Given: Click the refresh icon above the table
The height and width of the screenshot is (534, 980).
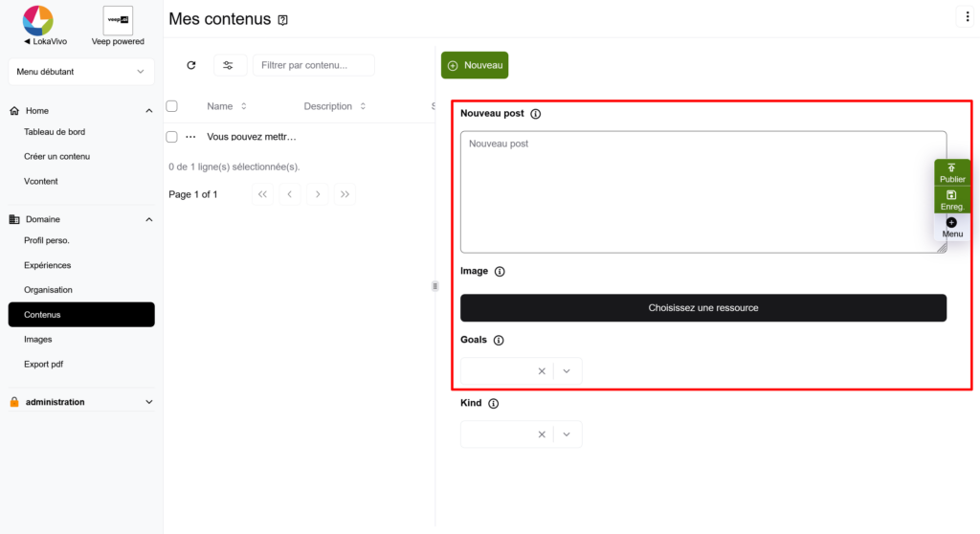Looking at the screenshot, I should click(x=191, y=65).
